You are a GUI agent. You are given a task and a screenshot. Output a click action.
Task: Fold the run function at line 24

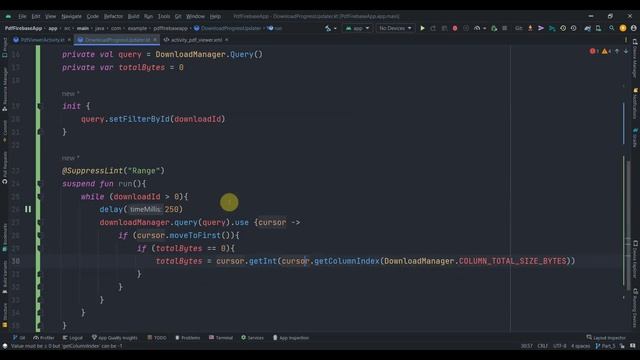point(39,184)
